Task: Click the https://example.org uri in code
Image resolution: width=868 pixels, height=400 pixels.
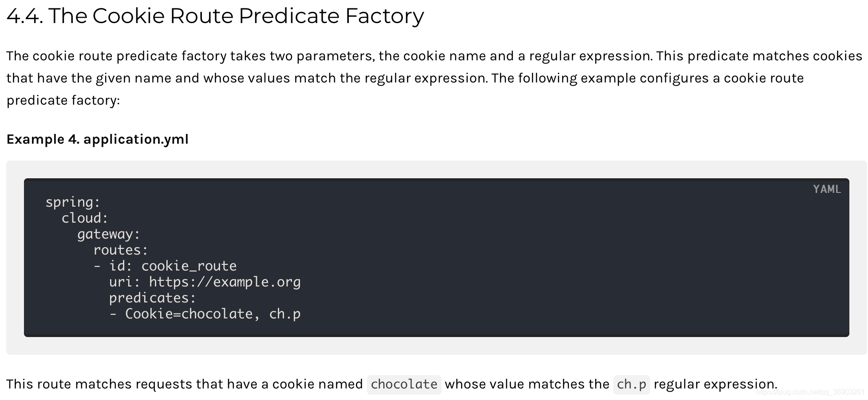Action: (225, 282)
